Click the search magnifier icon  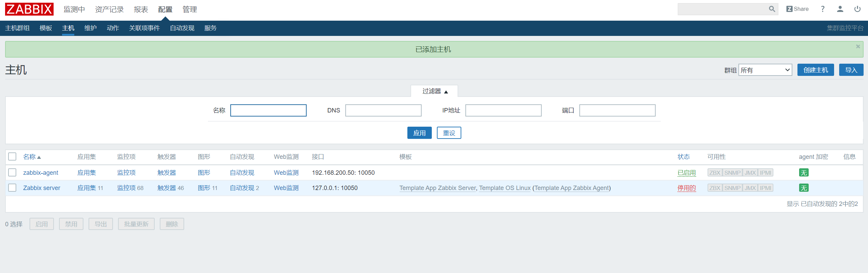(772, 9)
